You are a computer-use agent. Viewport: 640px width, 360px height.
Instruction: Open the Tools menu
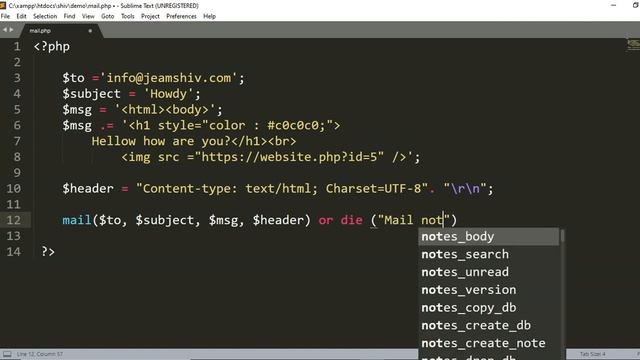pyautogui.click(x=128, y=16)
